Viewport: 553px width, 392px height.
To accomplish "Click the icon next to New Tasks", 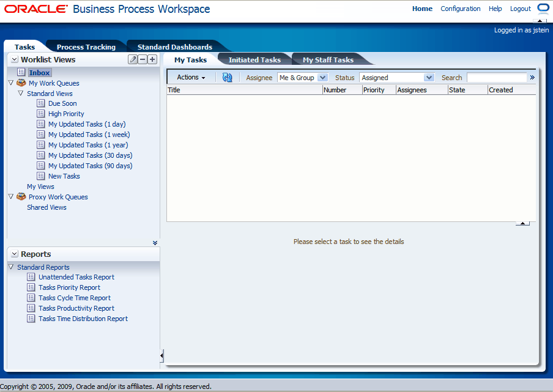I will point(41,176).
